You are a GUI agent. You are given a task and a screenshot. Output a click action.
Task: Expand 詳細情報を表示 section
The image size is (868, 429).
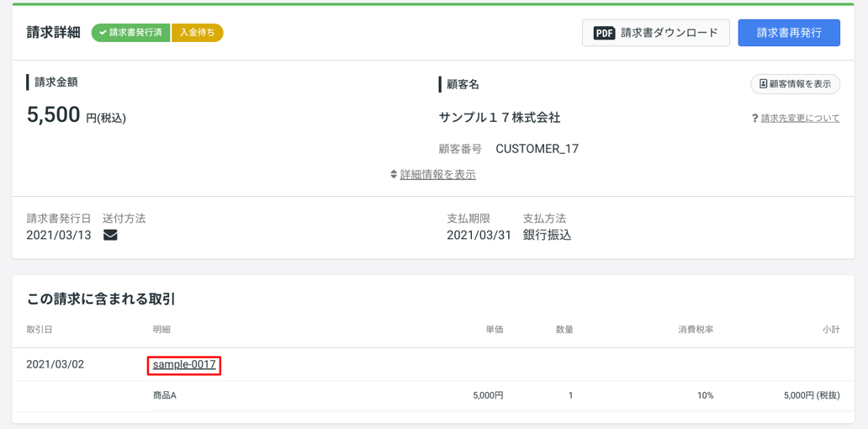438,174
